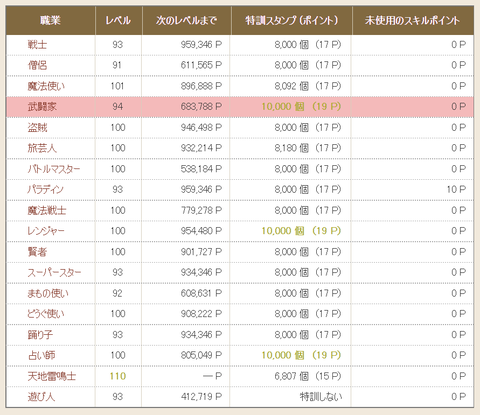Select the level 101 value for 魔法使い
This screenshot has height=415, width=480.
click(x=117, y=86)
